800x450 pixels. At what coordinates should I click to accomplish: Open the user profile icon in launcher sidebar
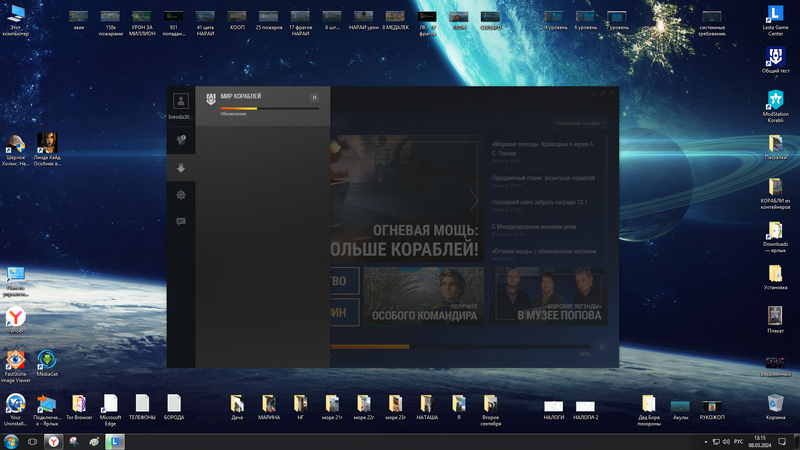tap(181, 101)
